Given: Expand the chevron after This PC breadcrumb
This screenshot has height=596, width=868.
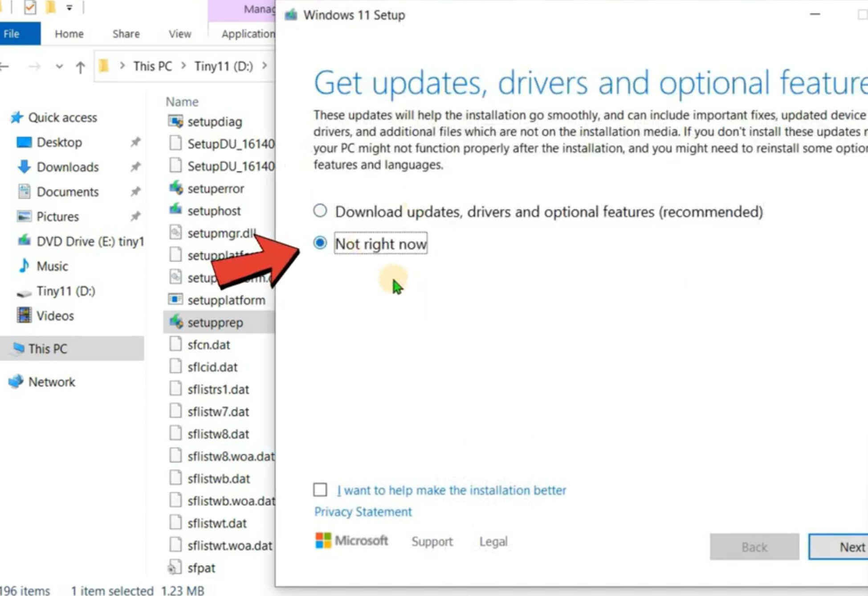Looking at the screenshot, I should coord(183,66).
